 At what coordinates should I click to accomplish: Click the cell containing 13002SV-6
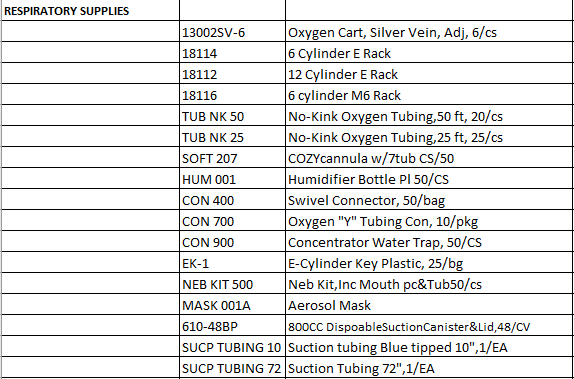[x=232, y=31]
